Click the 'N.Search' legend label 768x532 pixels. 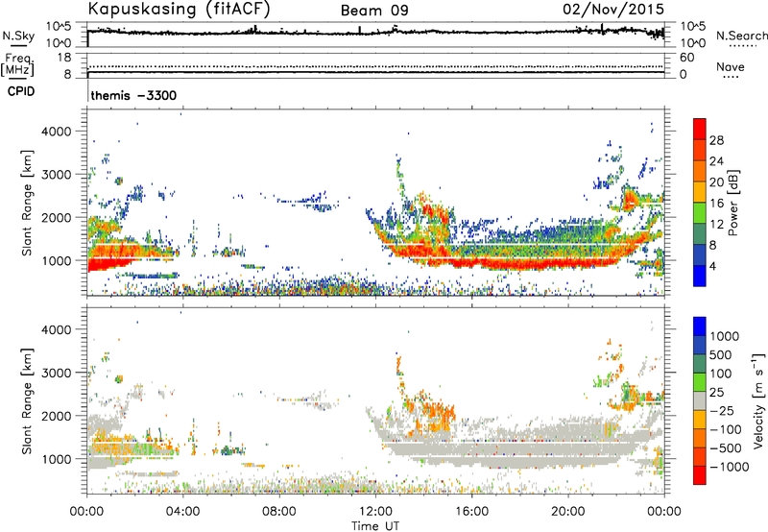tap(741, 36)
